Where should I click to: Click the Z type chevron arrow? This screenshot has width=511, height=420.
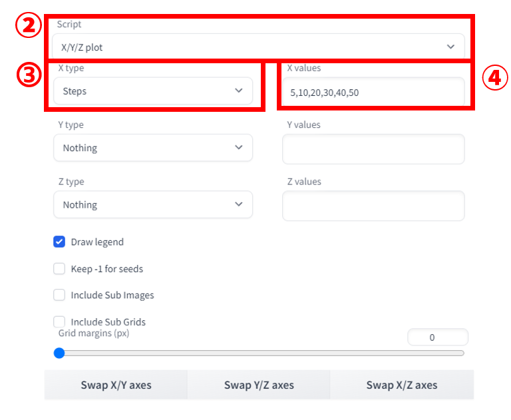239,204
